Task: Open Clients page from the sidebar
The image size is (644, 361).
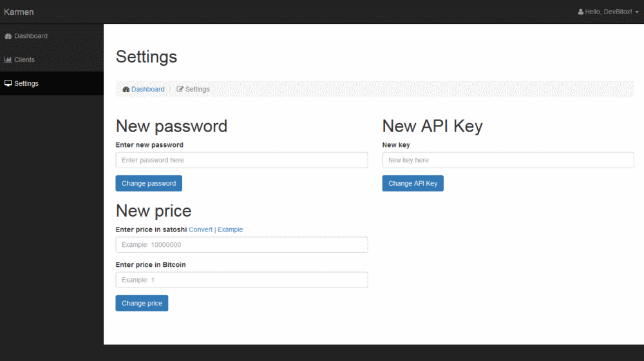Action: 24,60
